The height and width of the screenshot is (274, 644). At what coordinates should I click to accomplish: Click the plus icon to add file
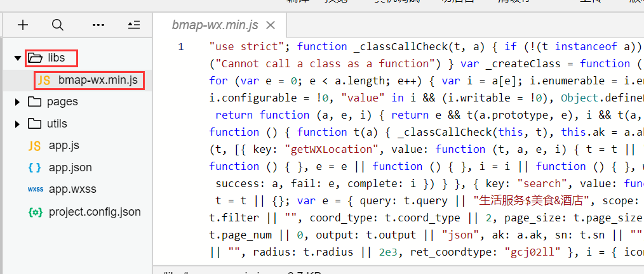point(23,25)
